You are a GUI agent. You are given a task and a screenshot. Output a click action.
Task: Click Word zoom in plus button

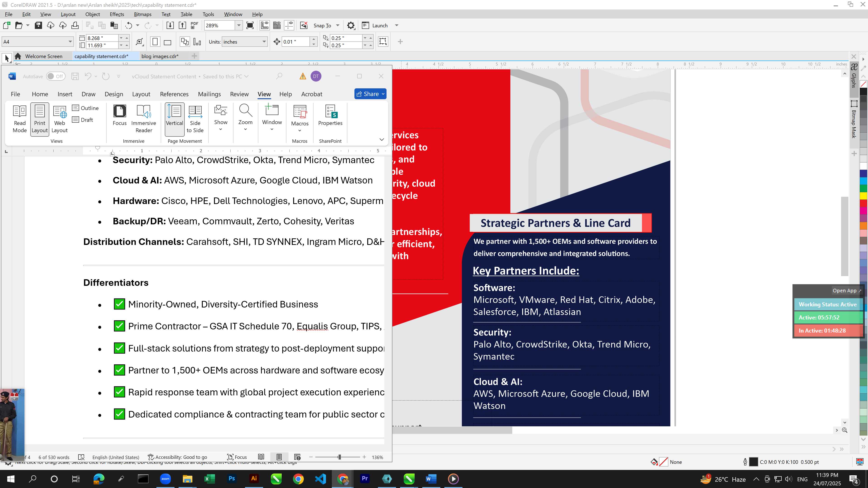coord(364,457)
